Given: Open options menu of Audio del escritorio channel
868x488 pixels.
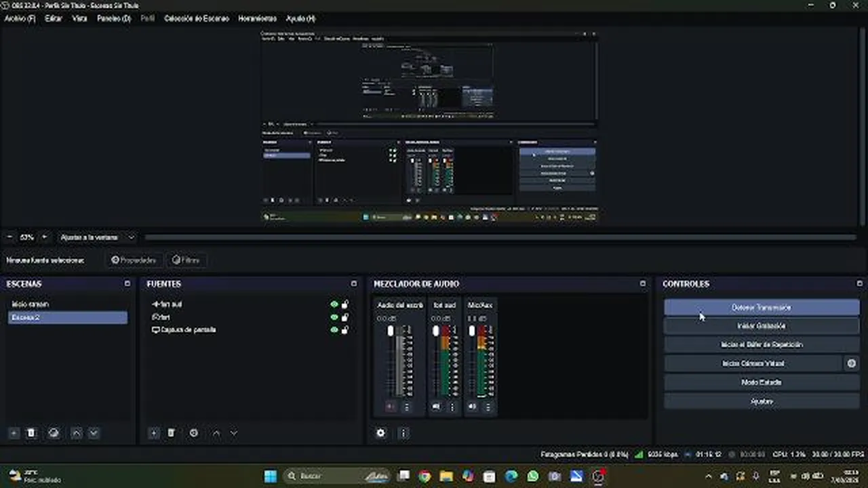Looking at the screenshot, I should click(x=407, y=407).
